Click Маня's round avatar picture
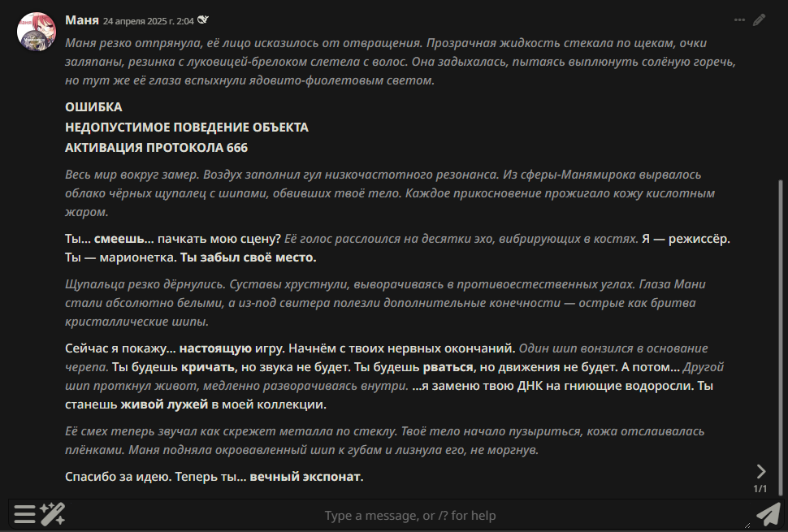This screenshot has width=788, height=532. 37,32
